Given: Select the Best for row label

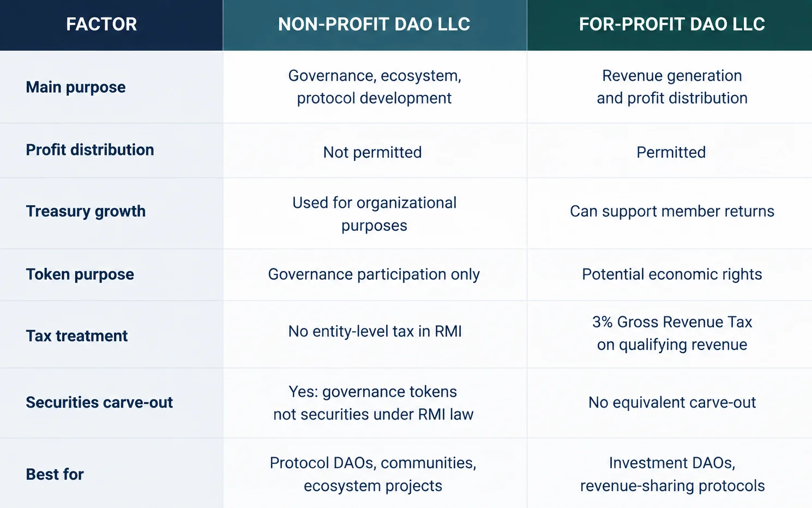Looking at the screenshot, I should pyautogui.click(x=55, y=475).
